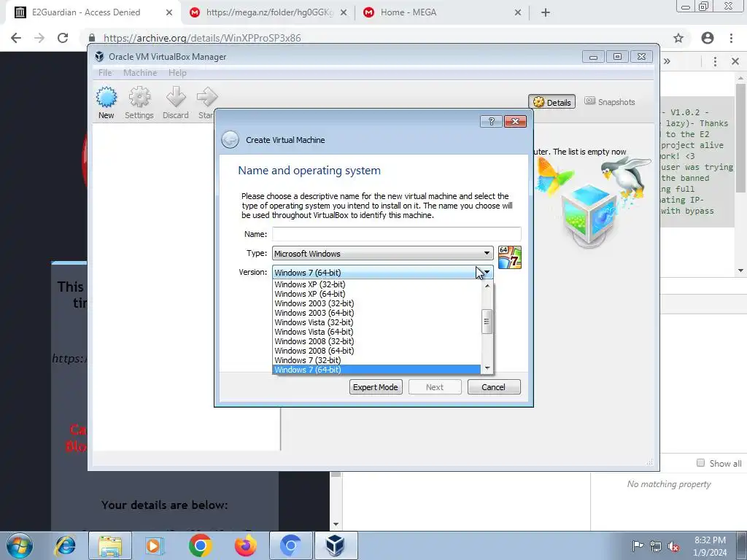This screenshot has height=560, width=747.
Task: Switch to E2Guardian Access Denied tab
Action: (x=86, y=12)
